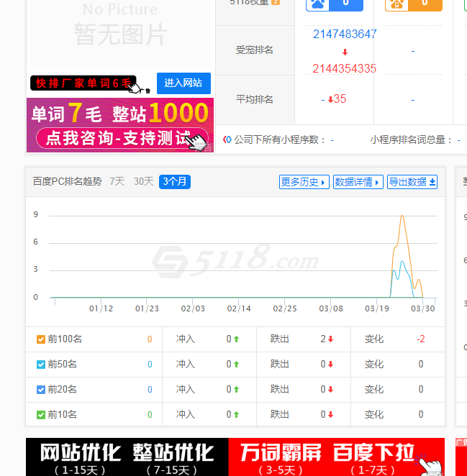
Task: Click 导出数据 to export data
Action: (412, 182)
